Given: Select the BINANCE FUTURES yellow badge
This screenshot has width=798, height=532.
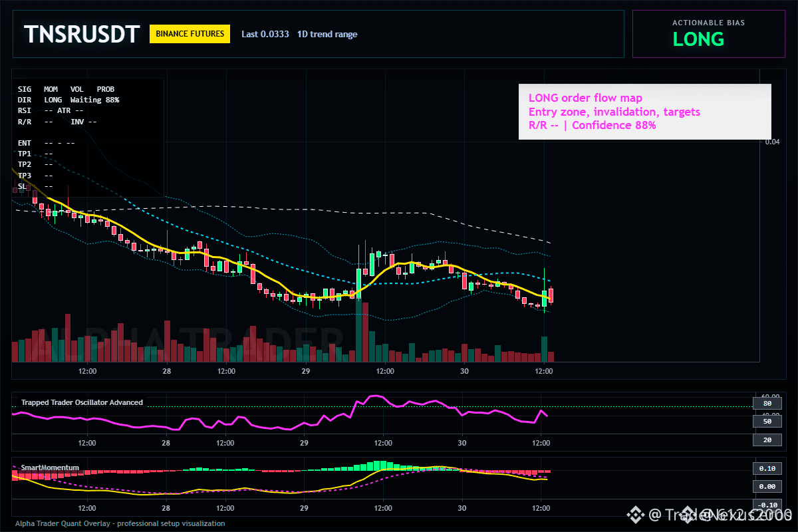Looking at the screenshot, I should (x=190, y=33).
